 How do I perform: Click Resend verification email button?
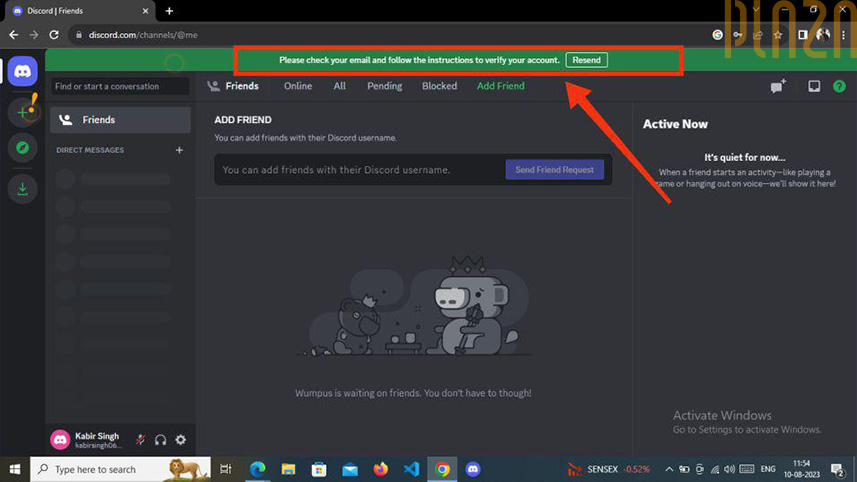tap(586, 60)
